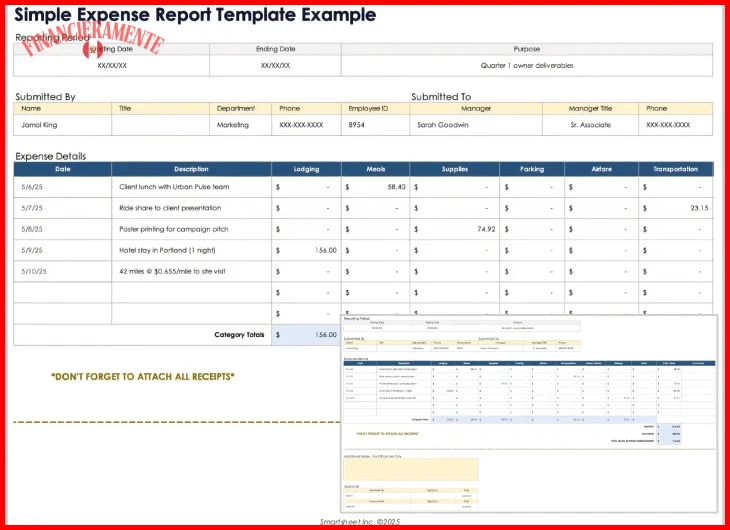The image size is (730, 530).
Task: Click the 'Employee ID' column header
Action: coord(375,109)
